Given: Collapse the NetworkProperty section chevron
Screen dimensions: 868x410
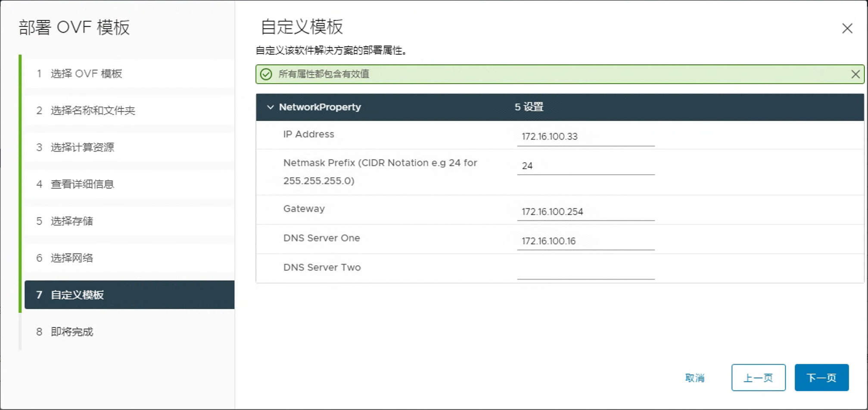Looking at the screenshot, I should (270, 107).
